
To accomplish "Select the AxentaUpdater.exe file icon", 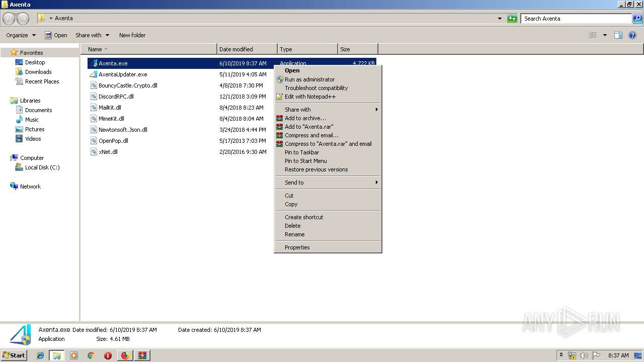I will coord(94,74).
